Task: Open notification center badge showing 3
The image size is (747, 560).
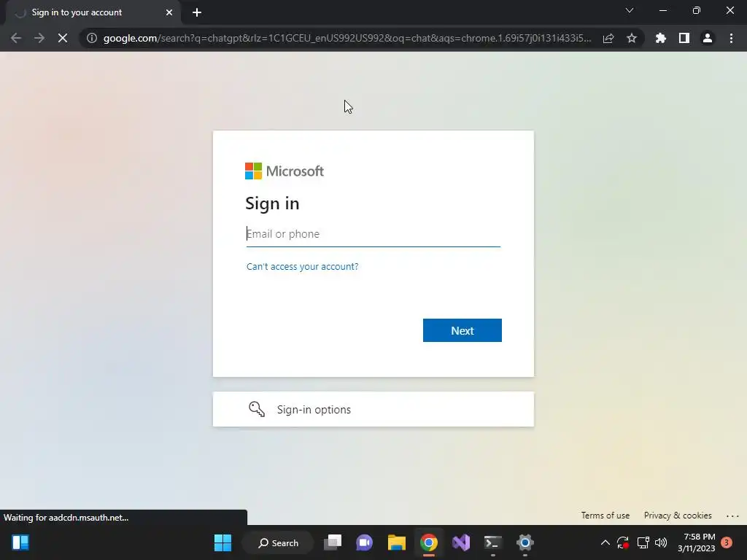Action: pos(727,542)
